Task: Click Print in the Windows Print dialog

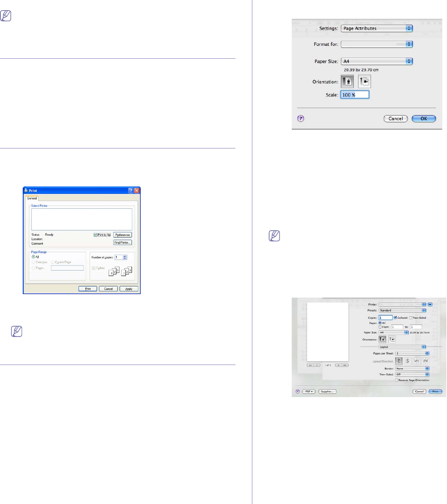Action: 88,289
